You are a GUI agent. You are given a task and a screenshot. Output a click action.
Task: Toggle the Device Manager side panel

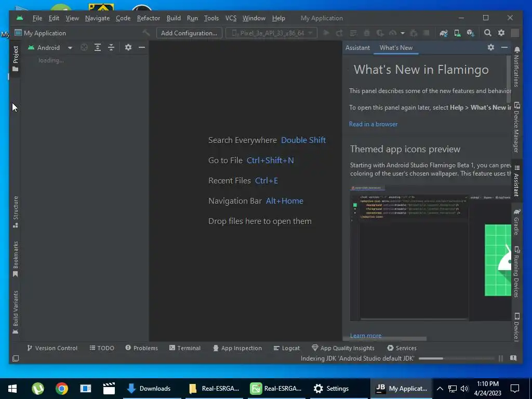pyautogui.click(x=516, y=127)
